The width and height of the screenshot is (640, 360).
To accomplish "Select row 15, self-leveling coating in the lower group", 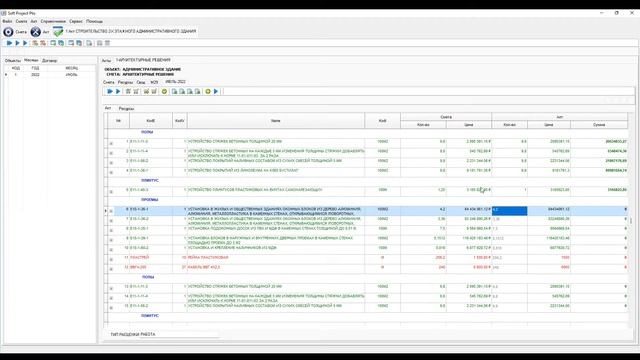I will click(367, 306).
